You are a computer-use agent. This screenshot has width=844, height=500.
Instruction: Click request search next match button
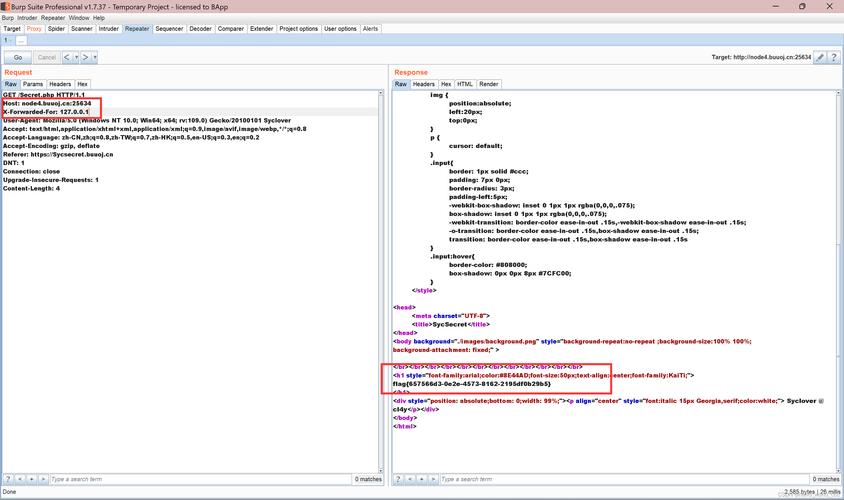coord(44,479)
